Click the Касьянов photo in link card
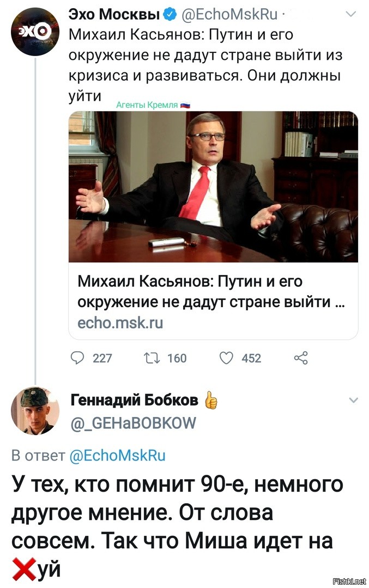This screenshot has height=588, width=369. 213,186
